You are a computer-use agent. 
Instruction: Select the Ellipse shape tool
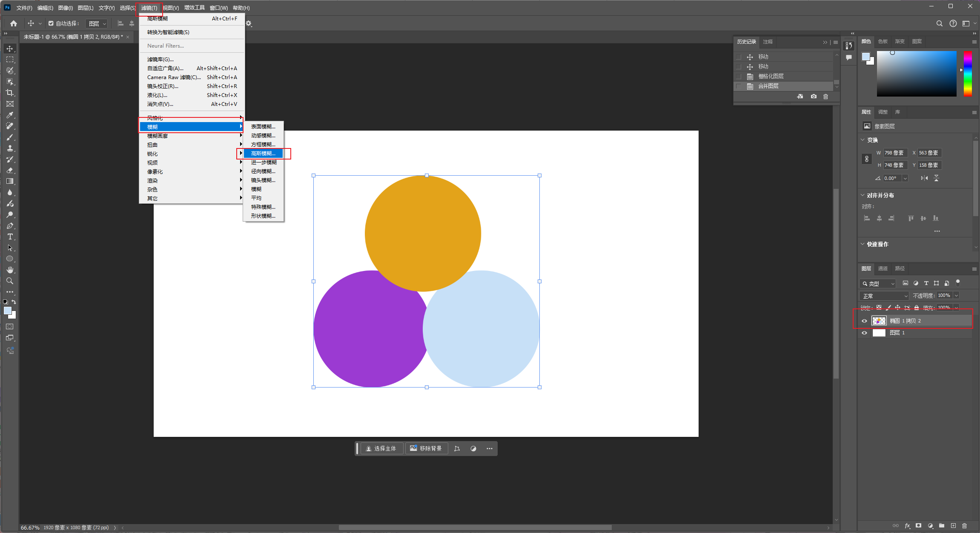click(10, 259)
